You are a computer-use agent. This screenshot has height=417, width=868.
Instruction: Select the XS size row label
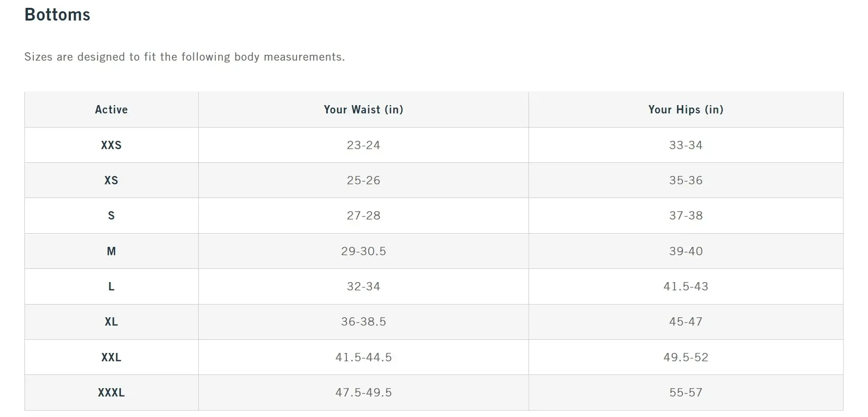tap(111, 180)
